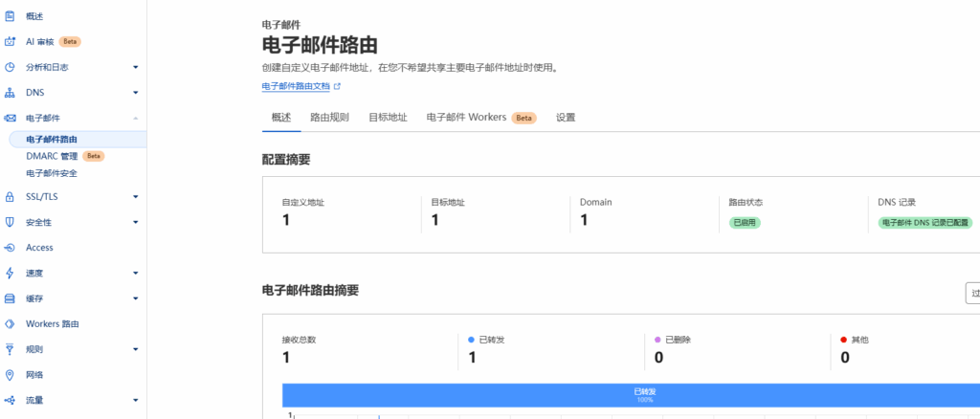
Task: Click the SSL/TLS lock icon
Action: coord(10,196)
